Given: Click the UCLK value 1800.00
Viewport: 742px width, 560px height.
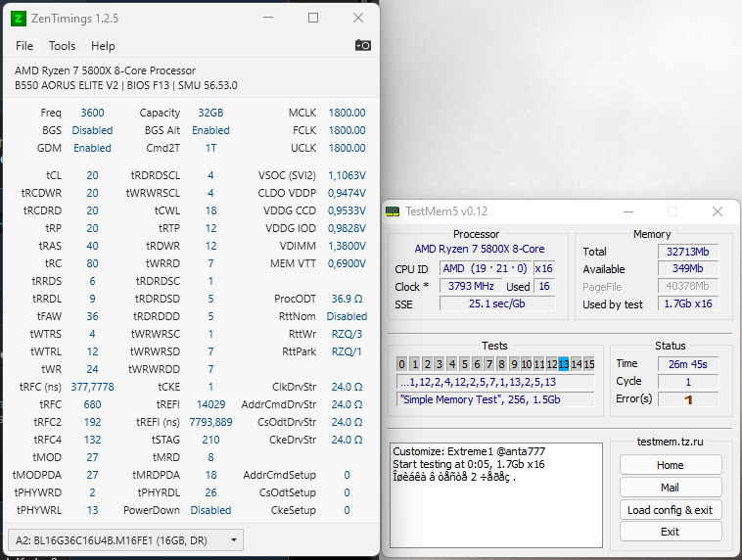Looking at the screenshot, I should tap(347, 148).
